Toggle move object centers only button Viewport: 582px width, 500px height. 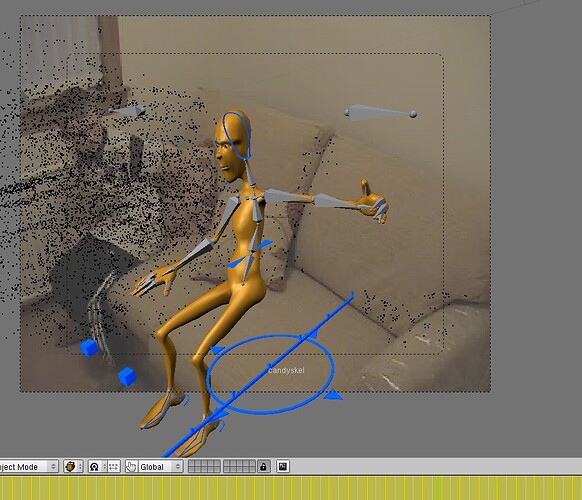coord(114,467)
